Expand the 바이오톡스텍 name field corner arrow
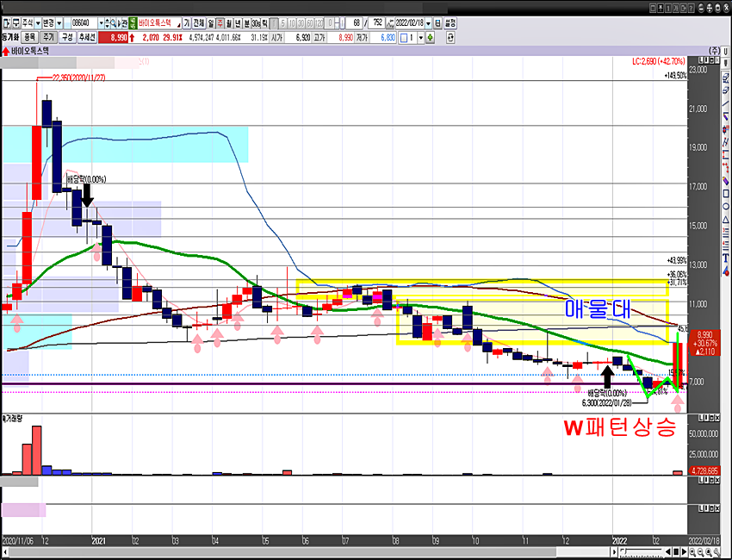The width and height of the screenshot is (732, 560). tap(179, 26)
